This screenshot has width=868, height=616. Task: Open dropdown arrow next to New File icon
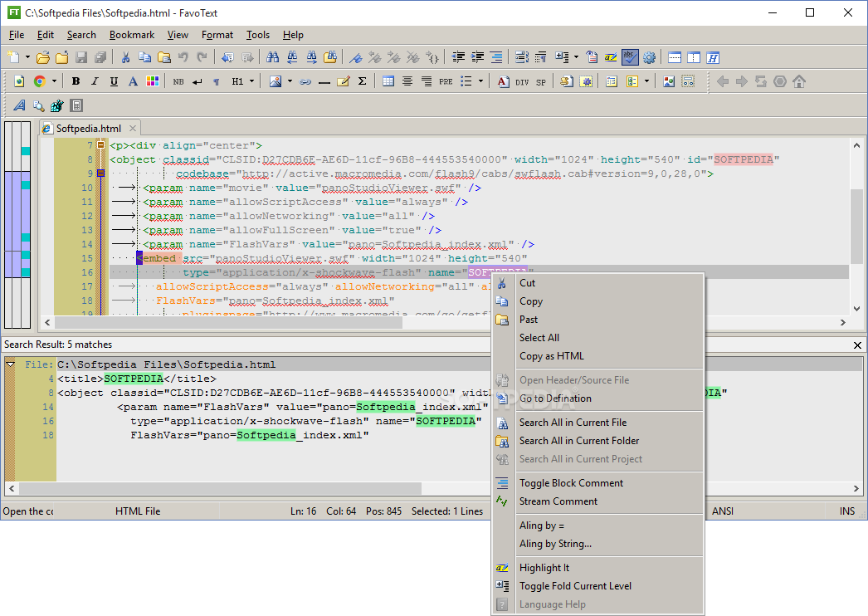(x=27, y=57)
